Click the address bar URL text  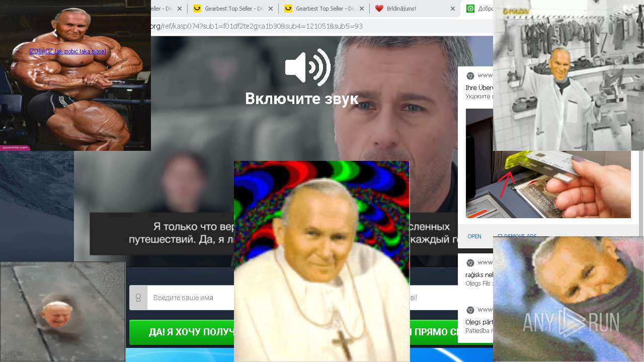click(257, 26)
